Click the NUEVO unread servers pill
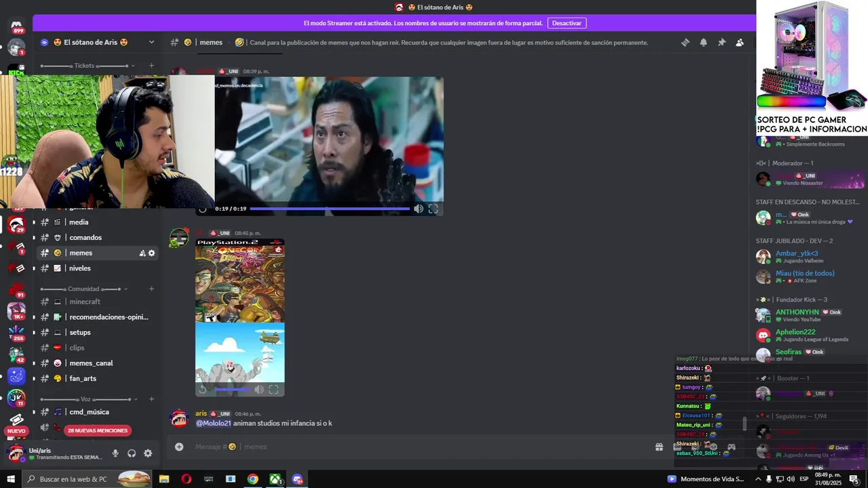This screenshot has height=488, width=868. tap(16, 431)
